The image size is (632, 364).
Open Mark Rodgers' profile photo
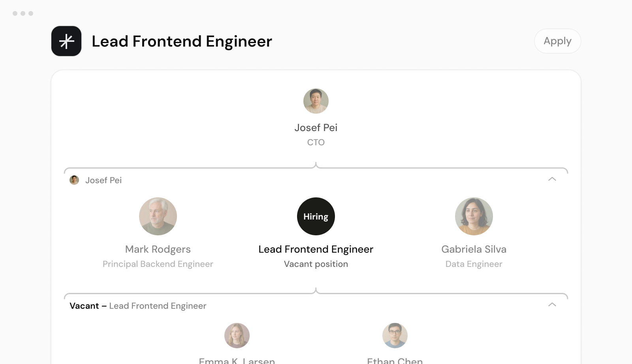158,216
